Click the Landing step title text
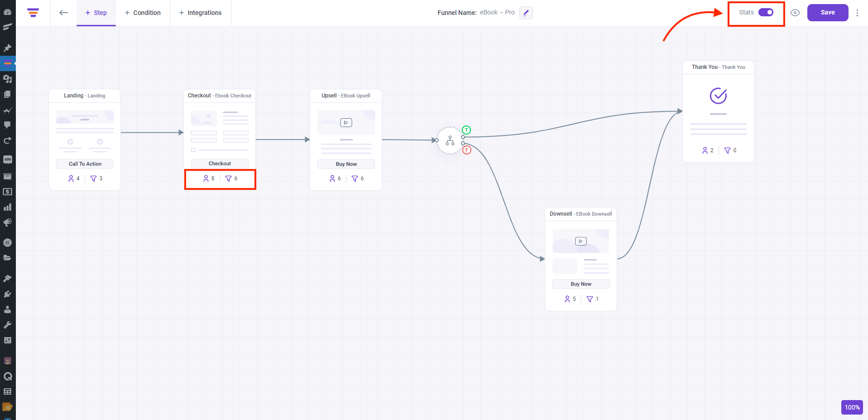The image size is (868, 420). [x=85, y=96]
